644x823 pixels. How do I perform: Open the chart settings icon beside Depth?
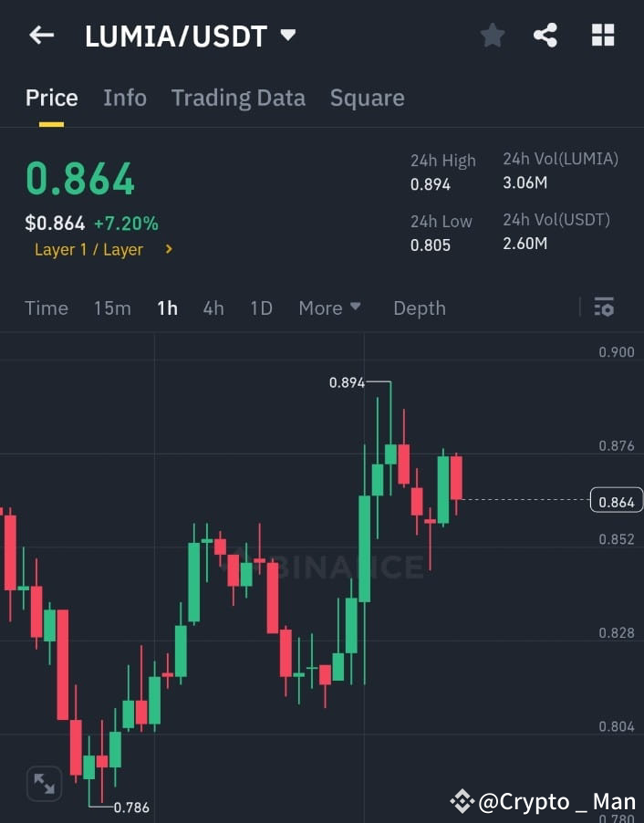(604, 308)
